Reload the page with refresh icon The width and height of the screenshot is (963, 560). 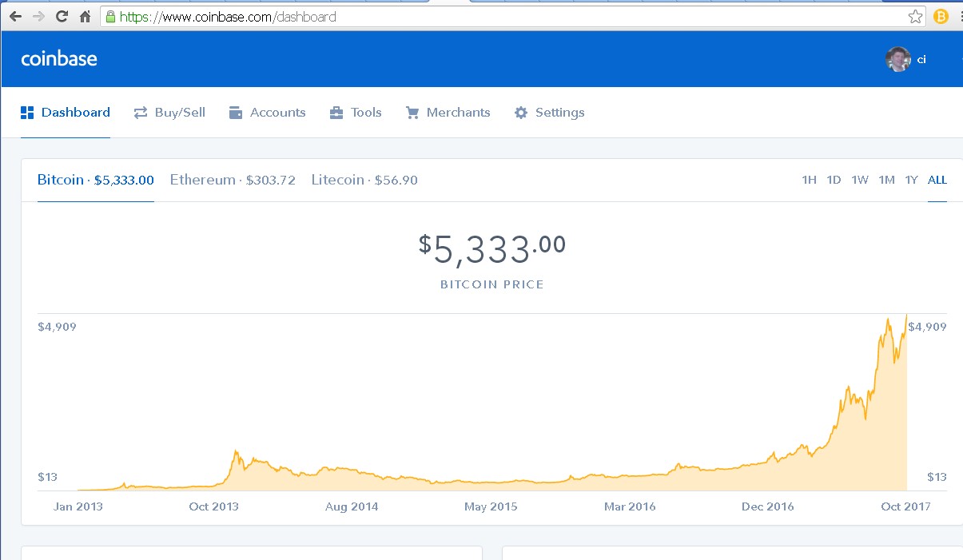62,16
